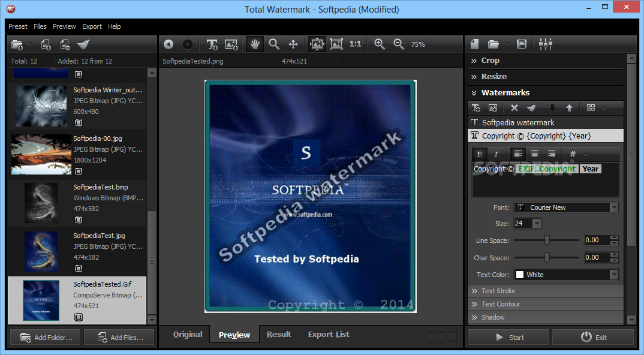Screen dimensions: 644x355
Task: Click the add folder icon in file toolbar
Action: click(x=17, y=44)
